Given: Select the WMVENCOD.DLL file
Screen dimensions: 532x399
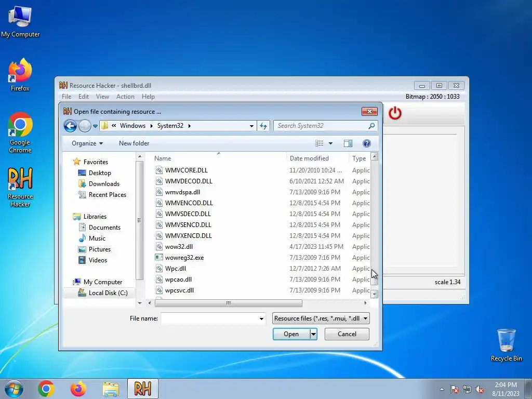Looking at the screenshot, I should point(189,203).
